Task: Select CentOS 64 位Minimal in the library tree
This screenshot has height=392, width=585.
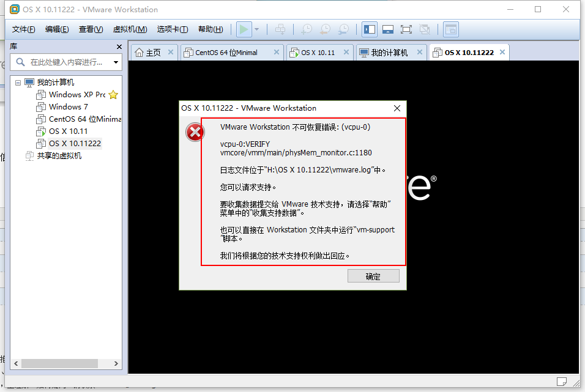Action: tap(85, 119)
